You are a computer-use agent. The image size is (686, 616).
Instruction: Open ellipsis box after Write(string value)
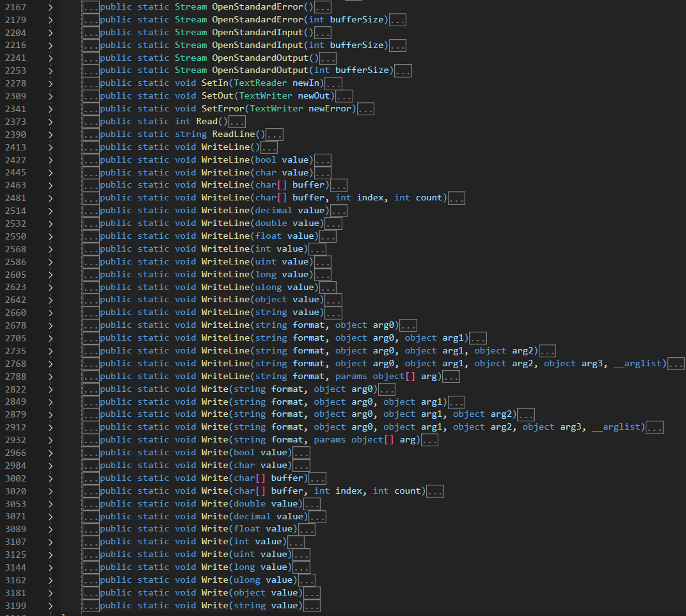click(312, 606)
